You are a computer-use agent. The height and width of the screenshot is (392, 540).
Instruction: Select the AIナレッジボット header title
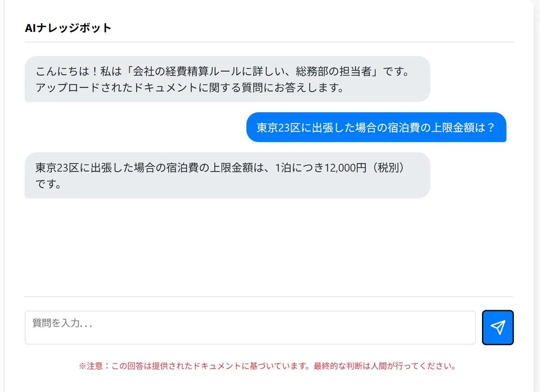point(68,28)
